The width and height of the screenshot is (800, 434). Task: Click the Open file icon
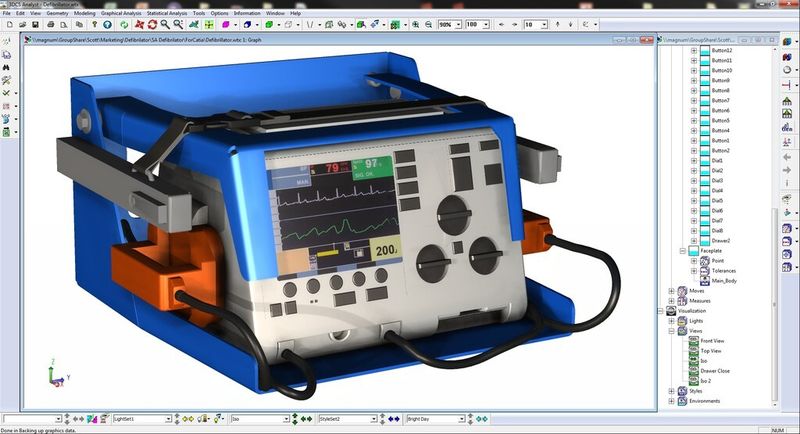pos(22,24)
